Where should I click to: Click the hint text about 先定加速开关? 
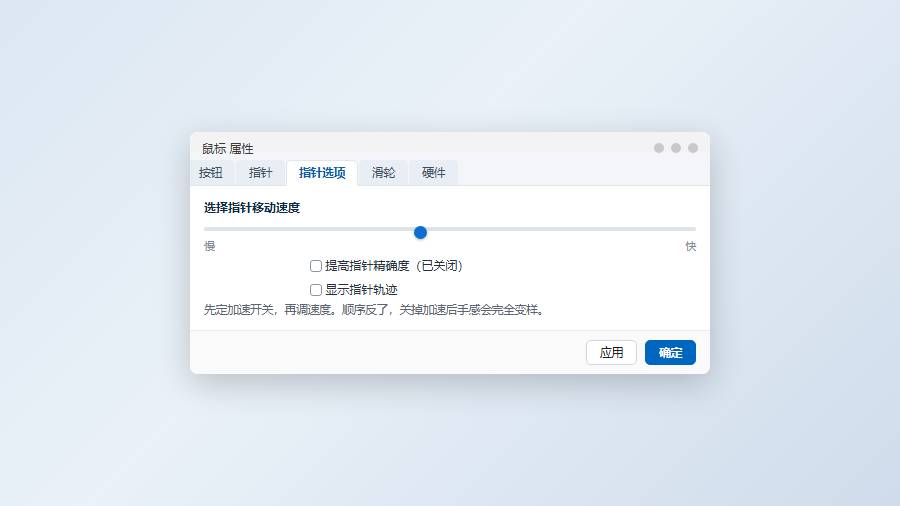[374, 310]
